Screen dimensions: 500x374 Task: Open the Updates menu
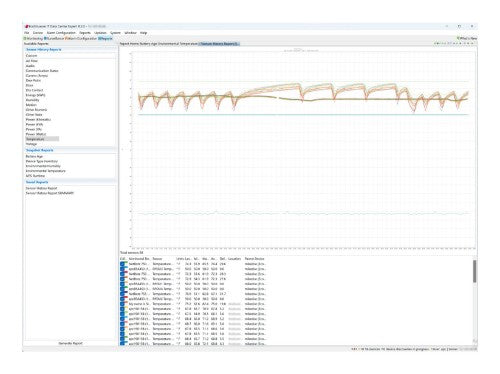(x=100, y=33)
